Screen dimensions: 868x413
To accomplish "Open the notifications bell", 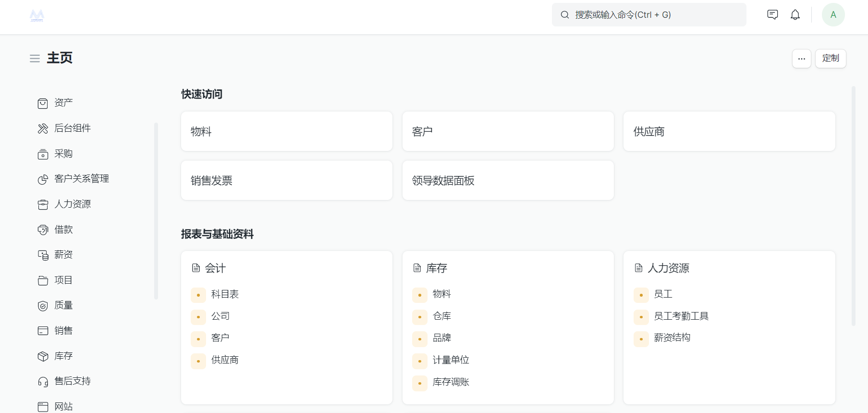I will click(795, 15).
